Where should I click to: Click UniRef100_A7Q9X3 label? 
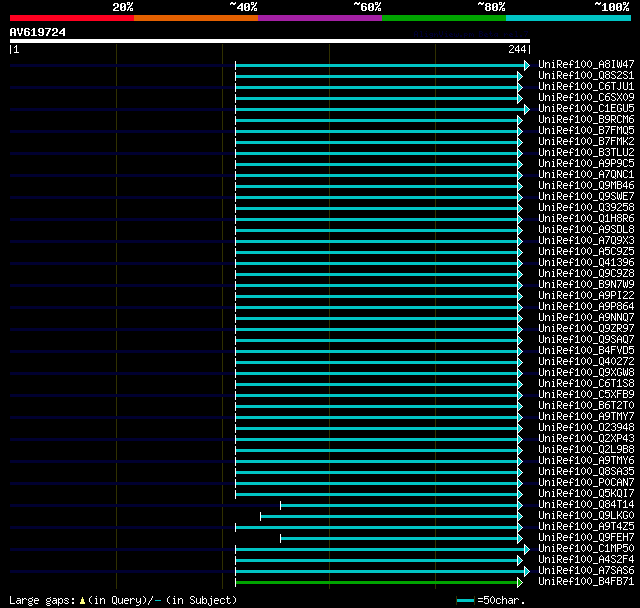pyautogui.click(x=586, y=241)
